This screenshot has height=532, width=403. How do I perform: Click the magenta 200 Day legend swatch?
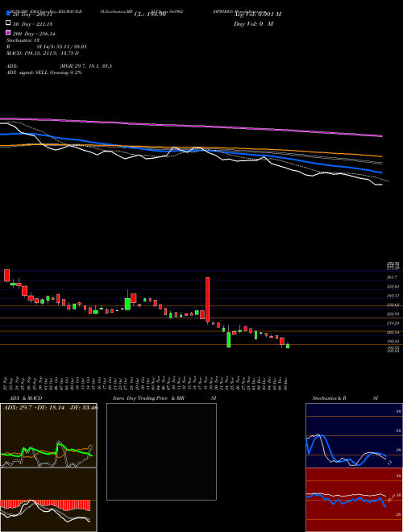click(9, 33)
